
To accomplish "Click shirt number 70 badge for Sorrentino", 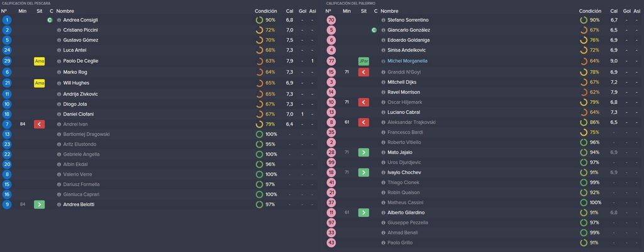I will click(x=331, y=20).
